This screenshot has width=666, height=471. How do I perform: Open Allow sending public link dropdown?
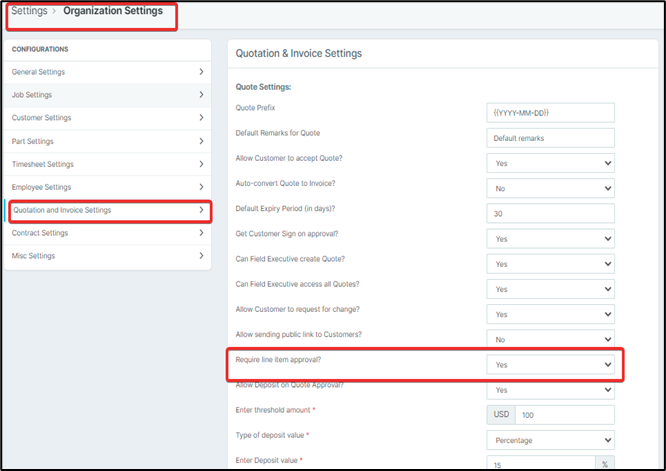[x=550, y=339]
